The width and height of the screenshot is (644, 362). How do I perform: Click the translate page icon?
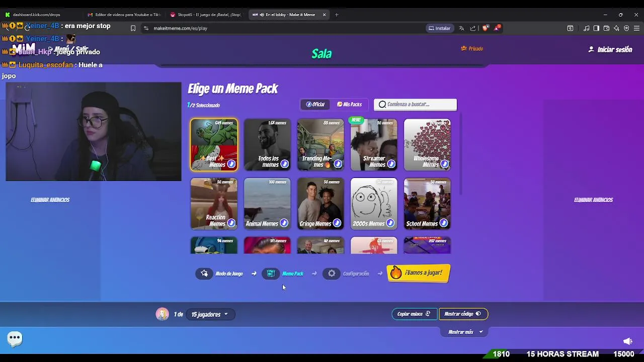coord(461,28)
